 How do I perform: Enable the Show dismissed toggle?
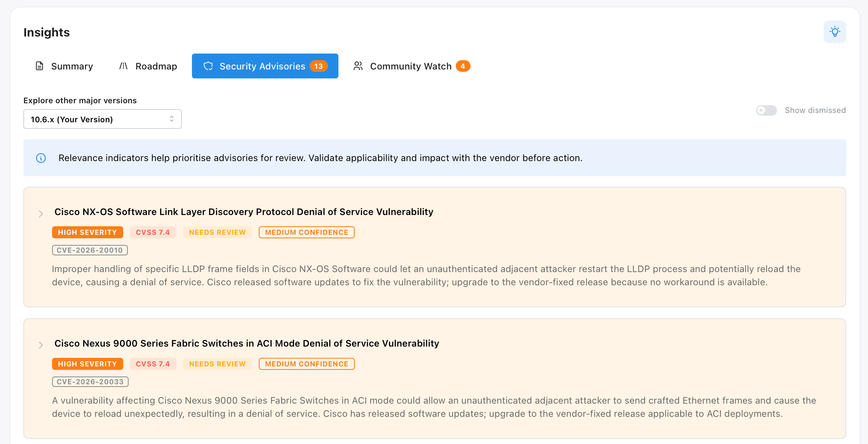(766, 110)
